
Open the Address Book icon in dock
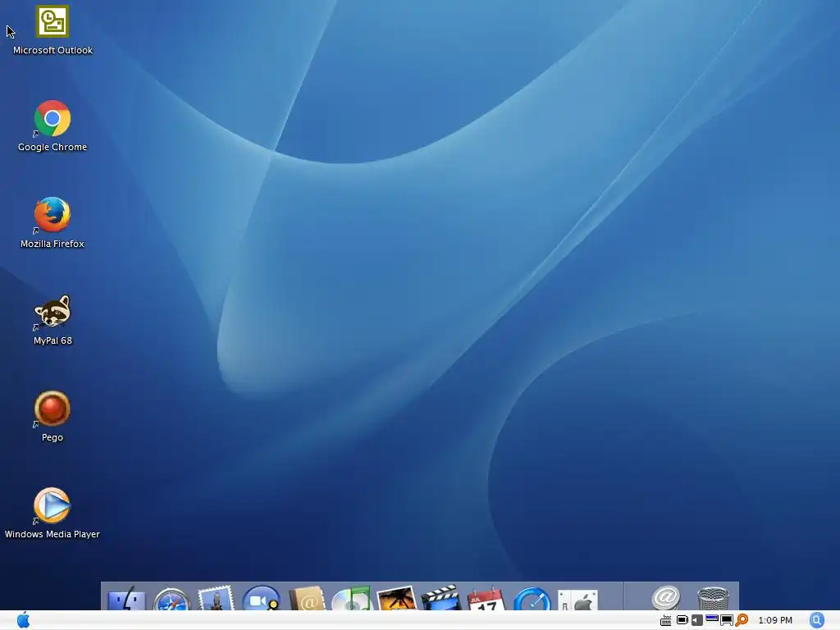tap(307, 598)
